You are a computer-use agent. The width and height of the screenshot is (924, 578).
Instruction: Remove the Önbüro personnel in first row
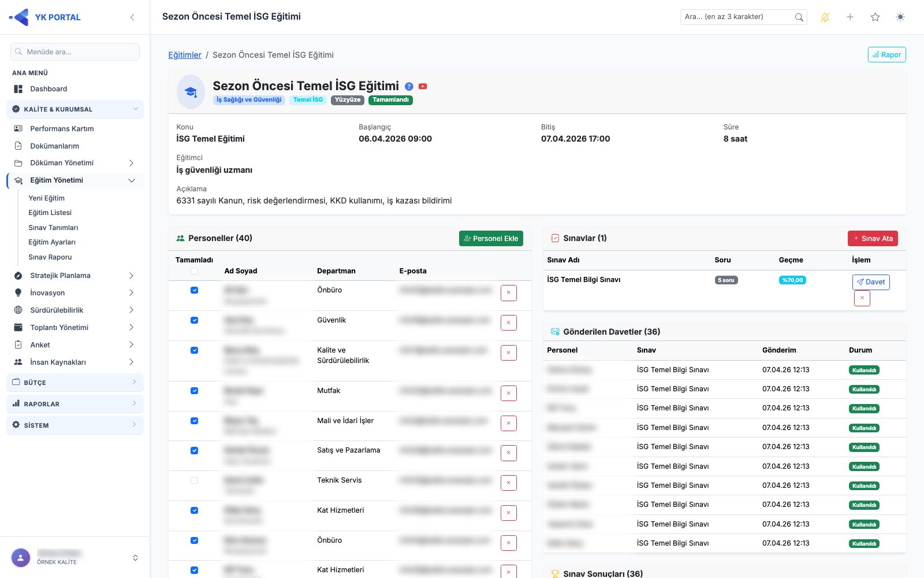pos(509,293)
